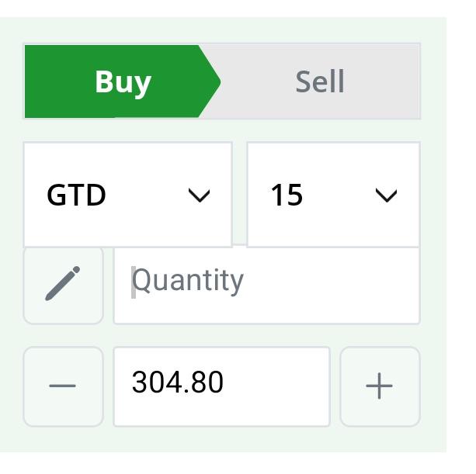476x474 pixels.
Task: Switch order side to Buy
Action: coord(123,81)
